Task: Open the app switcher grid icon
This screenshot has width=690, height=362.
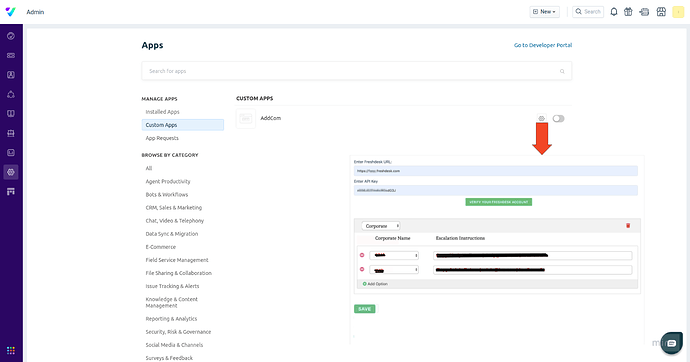Action: coord(11,351)
